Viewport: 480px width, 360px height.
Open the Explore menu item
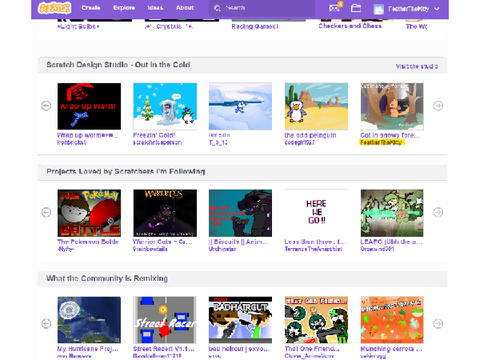click(124, 8)
